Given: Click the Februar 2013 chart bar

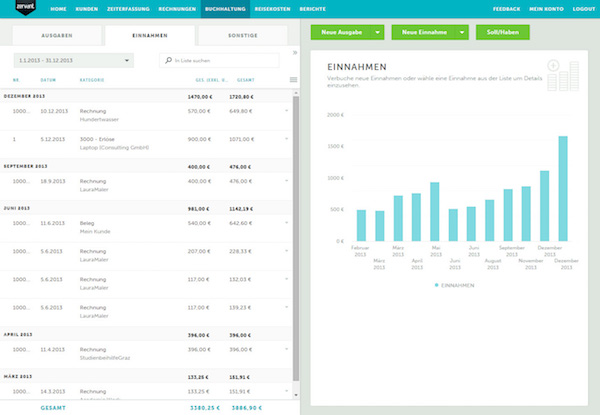Looking at the screenshot, I should pyautogui.click(x=361, y=226).
